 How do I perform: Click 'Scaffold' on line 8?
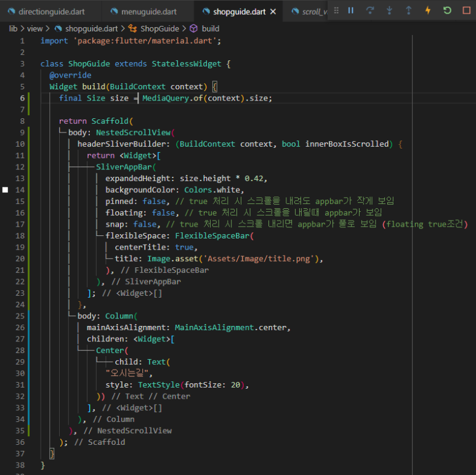click(110, 121)
